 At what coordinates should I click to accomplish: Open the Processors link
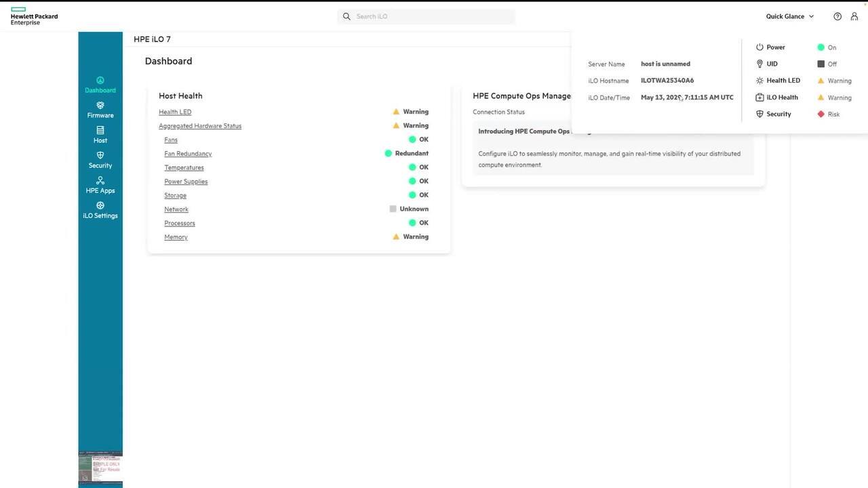click(x=180, y=223)
